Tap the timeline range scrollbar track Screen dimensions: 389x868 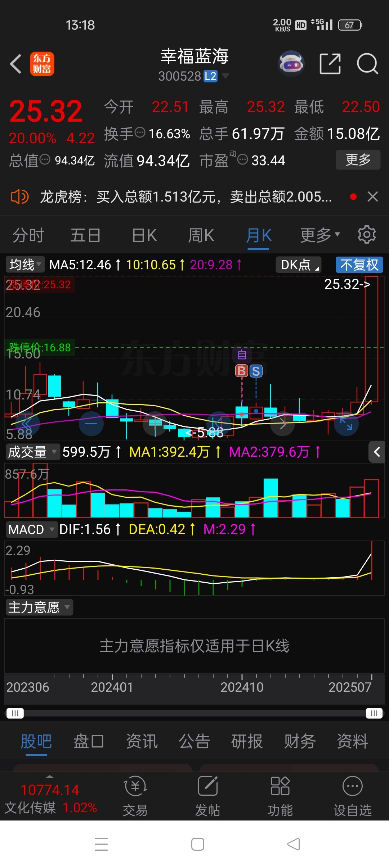point(194,713)
